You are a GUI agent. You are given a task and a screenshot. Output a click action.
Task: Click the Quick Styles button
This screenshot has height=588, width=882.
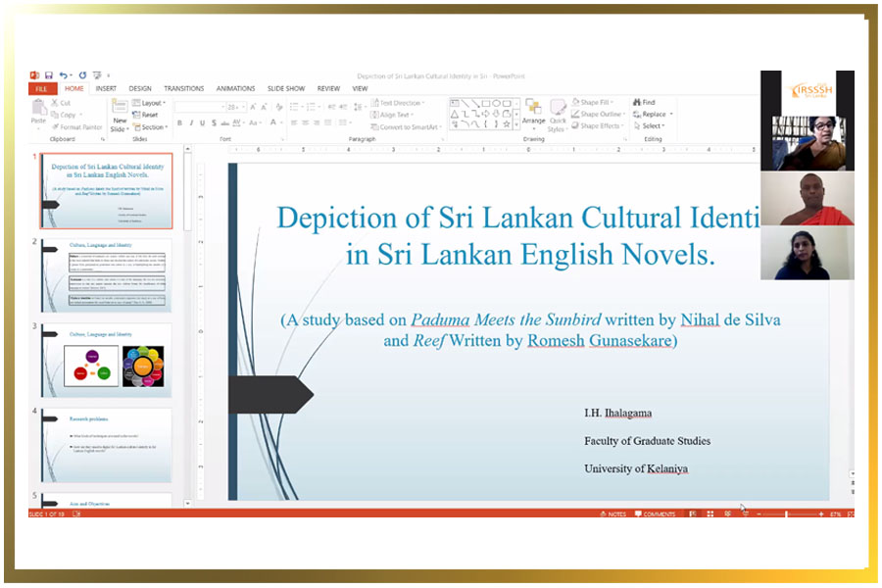click(x=557, y=116)
